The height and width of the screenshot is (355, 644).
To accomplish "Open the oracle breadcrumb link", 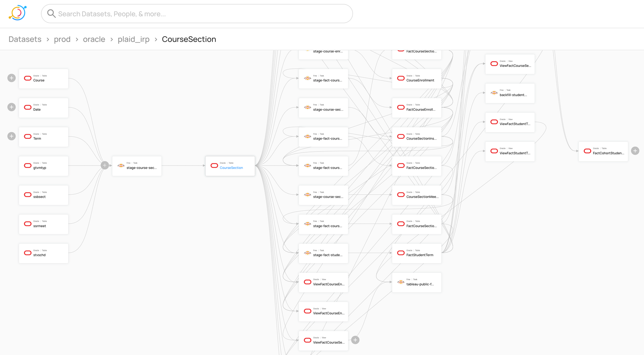I will pyautogui.click(x=94, y=39).
